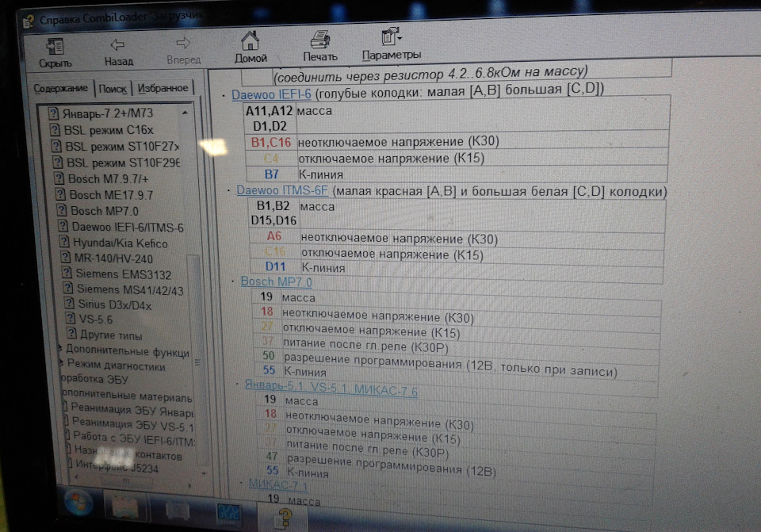This screenshot has height=532, width=761.
Task: Open Реанимация ЭБУ Январь topic
Action: (x=132, y=410)
